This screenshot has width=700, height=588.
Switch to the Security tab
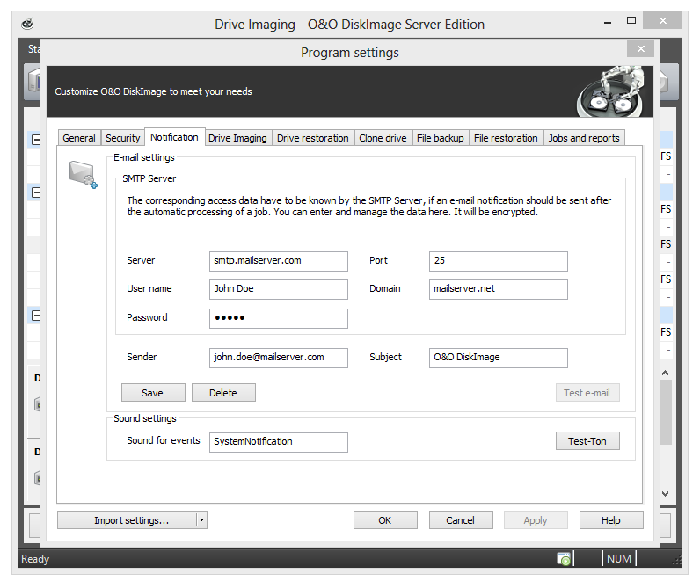[x=123, y=138]
